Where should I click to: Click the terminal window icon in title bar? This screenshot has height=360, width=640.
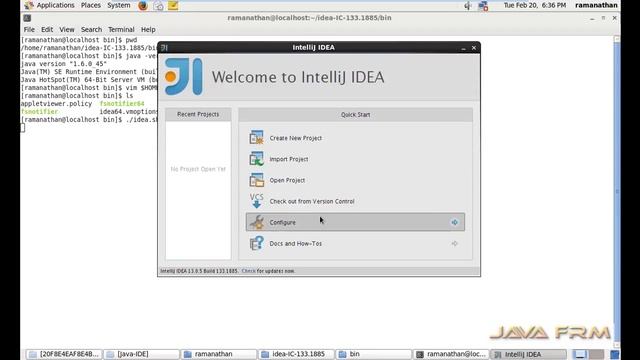point(27,18)
